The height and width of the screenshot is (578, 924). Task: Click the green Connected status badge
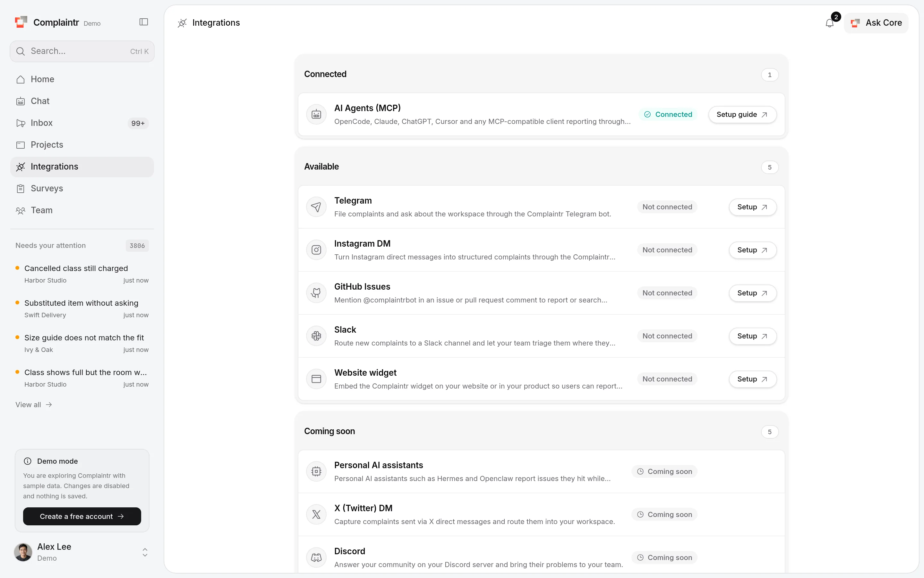click(668, 114)
